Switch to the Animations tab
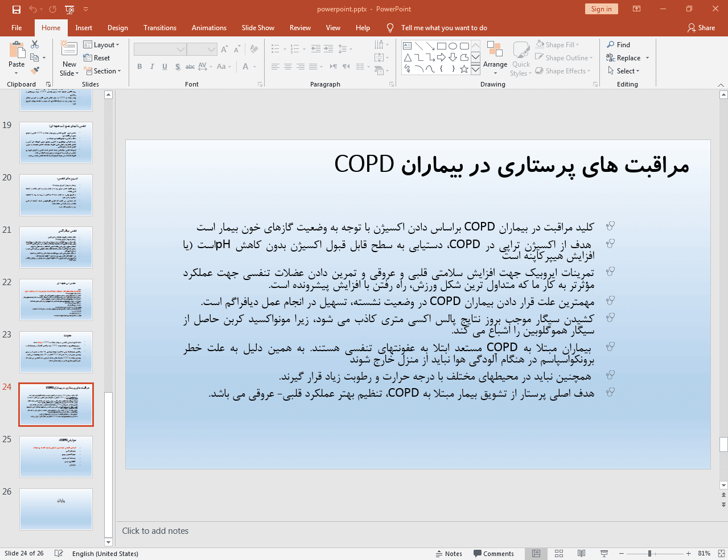The image size is (728, 560). click(x=209, y=27)
